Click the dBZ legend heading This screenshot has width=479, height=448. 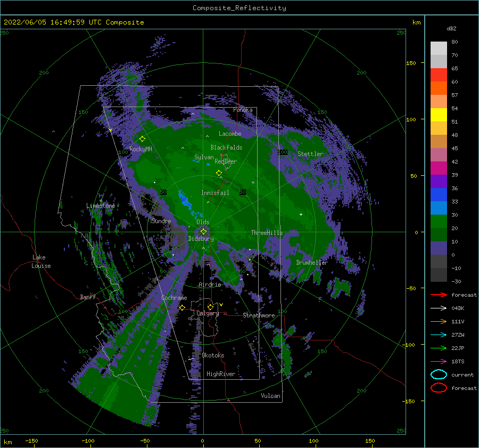[x=451, y=28]
